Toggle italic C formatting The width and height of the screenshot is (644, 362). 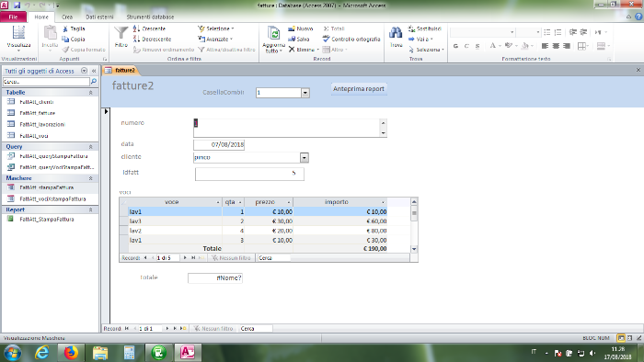pos(466,46)
